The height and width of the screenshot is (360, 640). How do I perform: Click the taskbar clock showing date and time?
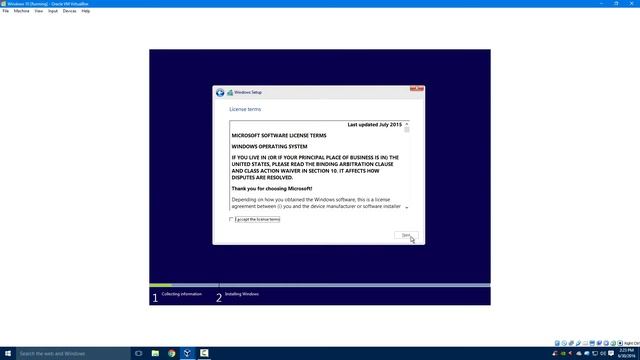pos(626,353)
